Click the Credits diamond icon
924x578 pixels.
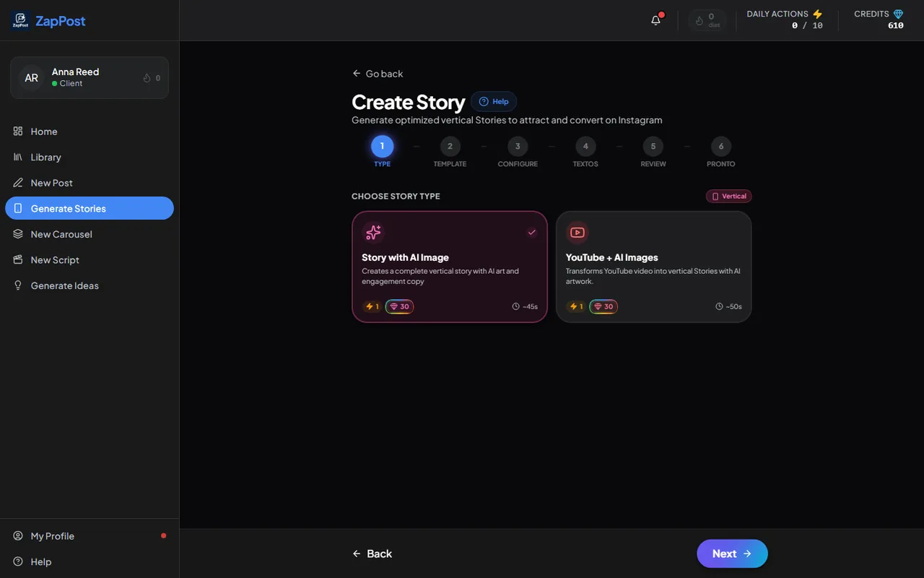(x=898, y=14)
